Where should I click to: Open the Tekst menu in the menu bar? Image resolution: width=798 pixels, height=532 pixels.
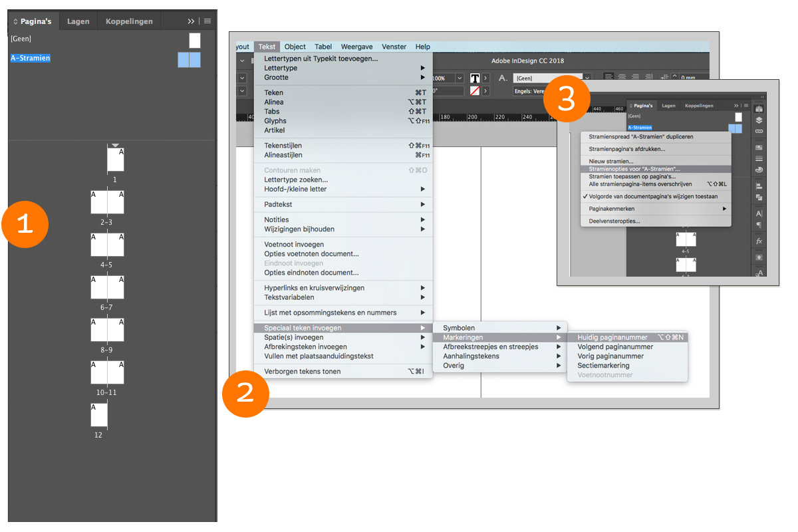(x=267, y=47)
